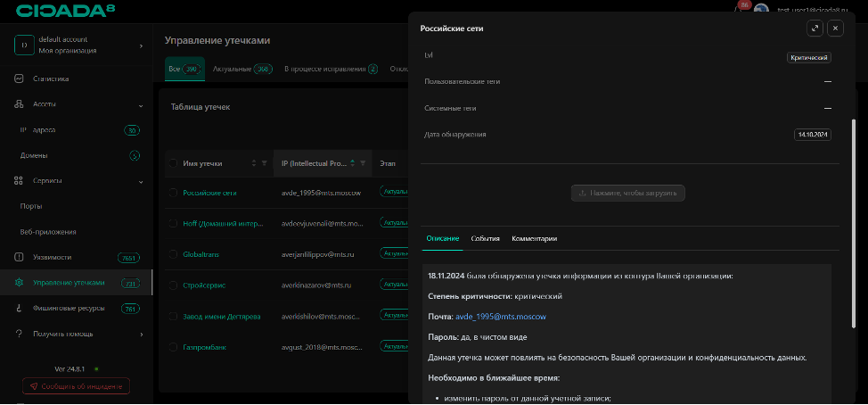Expand the Российские сети panel to fullscreen
Image resolution: width=868 pixels, height=405 pixels.
(x=815, y=28)
